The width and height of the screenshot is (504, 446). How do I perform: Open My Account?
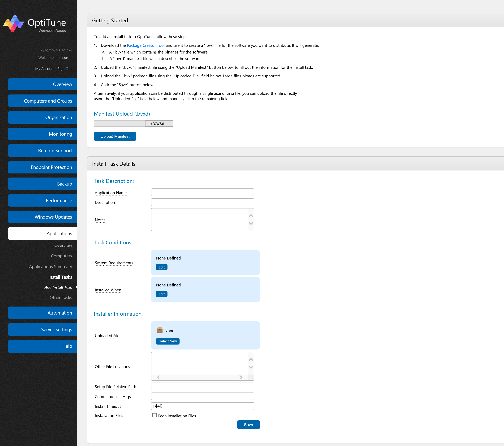pos(45,68)
